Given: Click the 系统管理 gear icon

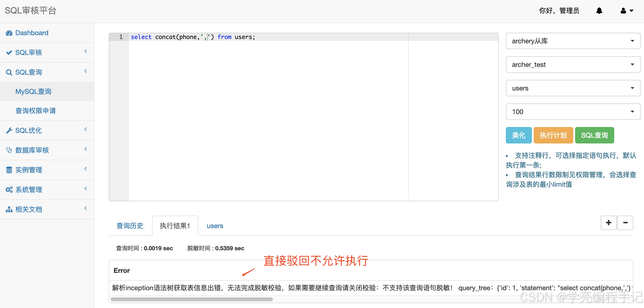Looking at the screenshot, I should pos(9,190).
